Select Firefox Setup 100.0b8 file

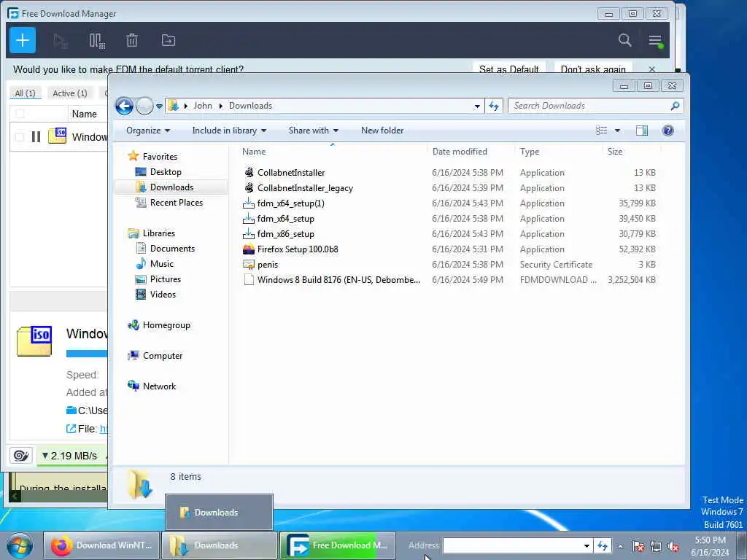point(298,249)
